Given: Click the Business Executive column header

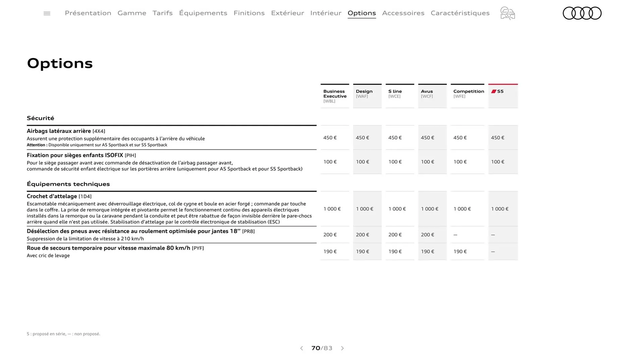Looking at the screenshot, I should pyautogui.click(x=335, y=96).
